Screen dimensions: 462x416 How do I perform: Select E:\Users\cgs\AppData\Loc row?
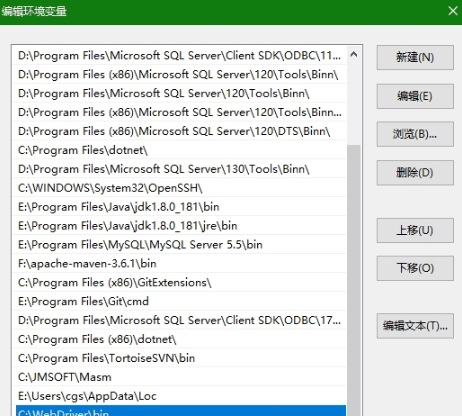click(x=180, y=396)
